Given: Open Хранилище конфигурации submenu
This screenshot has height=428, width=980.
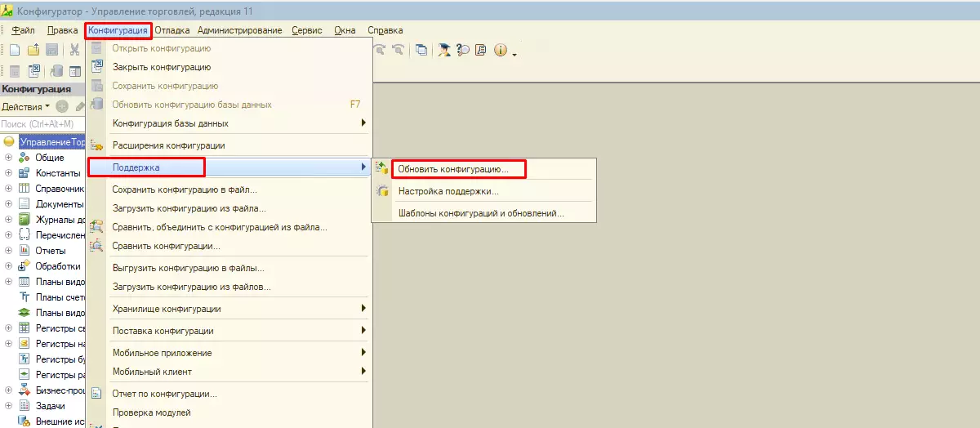Looking at the screenshot, I should [x=229, y=309].
